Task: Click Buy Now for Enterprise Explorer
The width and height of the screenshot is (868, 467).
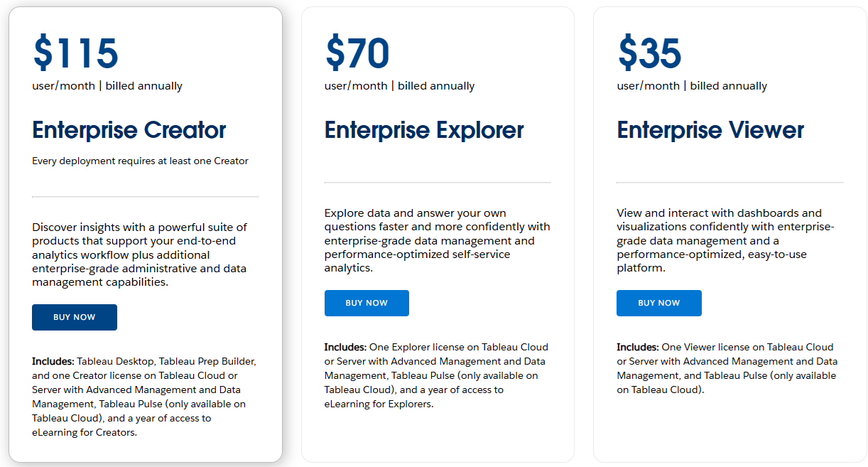Action: click(x=367, y=303)
